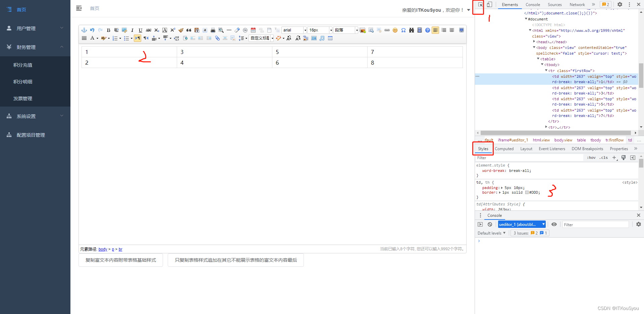Viewport: 644px width, 314px height.
Task: Apply strikethrough formatting
Action: pos(149,30)
